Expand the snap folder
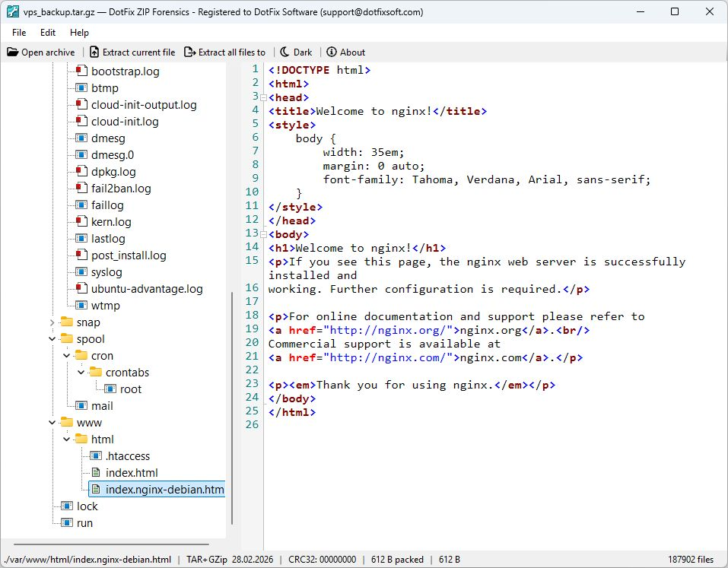This screenshot has height=568, width=728. [x=52, y=322]
